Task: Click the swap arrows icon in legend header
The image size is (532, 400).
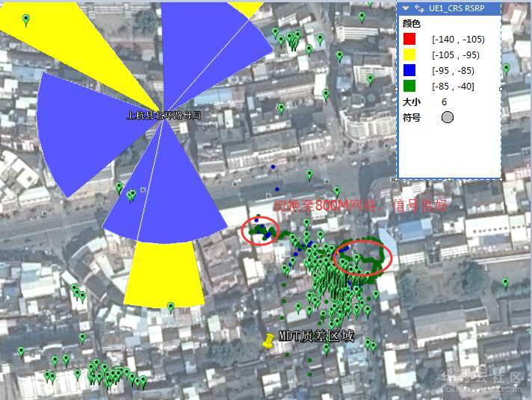Action: point(419,8)
